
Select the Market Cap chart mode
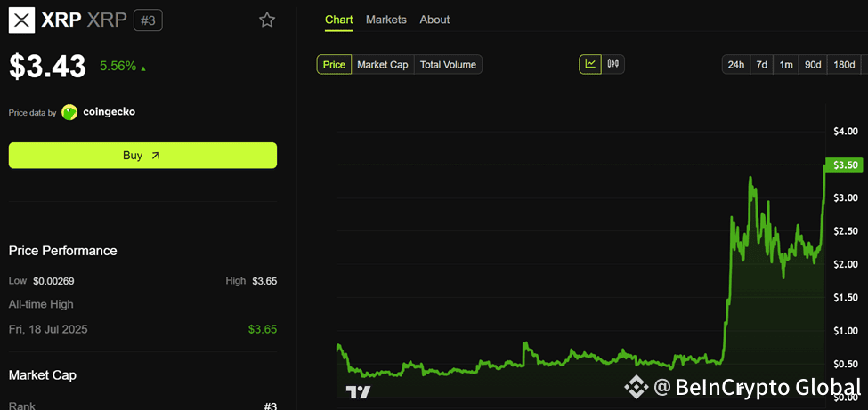coord(383,65)
